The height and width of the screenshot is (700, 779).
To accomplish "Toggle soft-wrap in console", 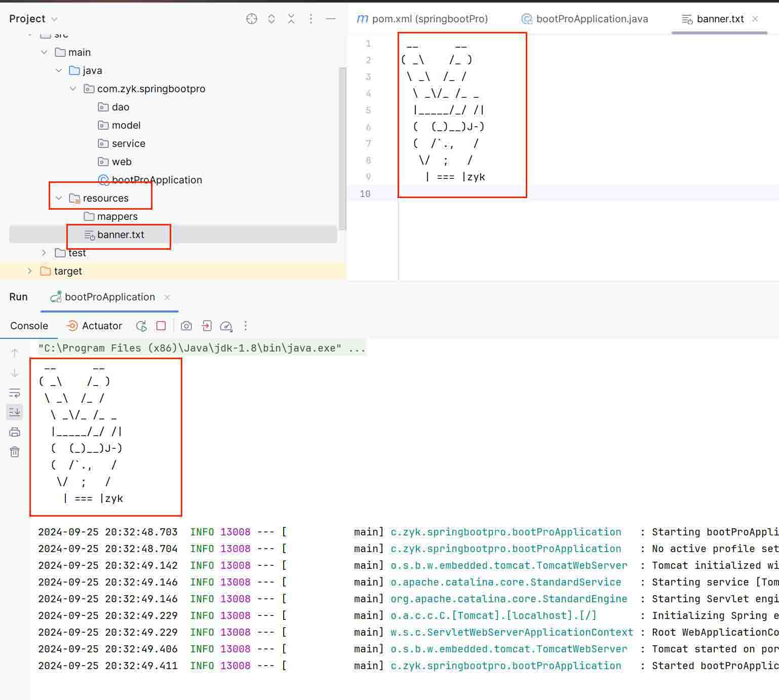I will [15, 393].
